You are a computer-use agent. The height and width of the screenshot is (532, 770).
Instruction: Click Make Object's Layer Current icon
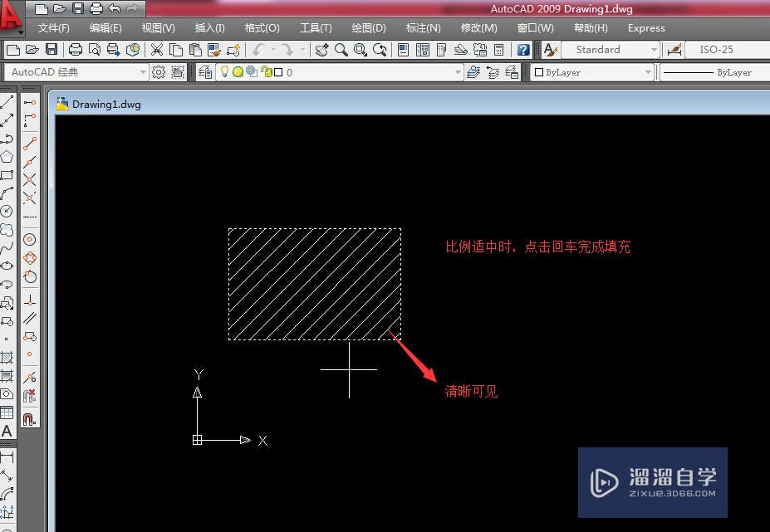(473, 72)
